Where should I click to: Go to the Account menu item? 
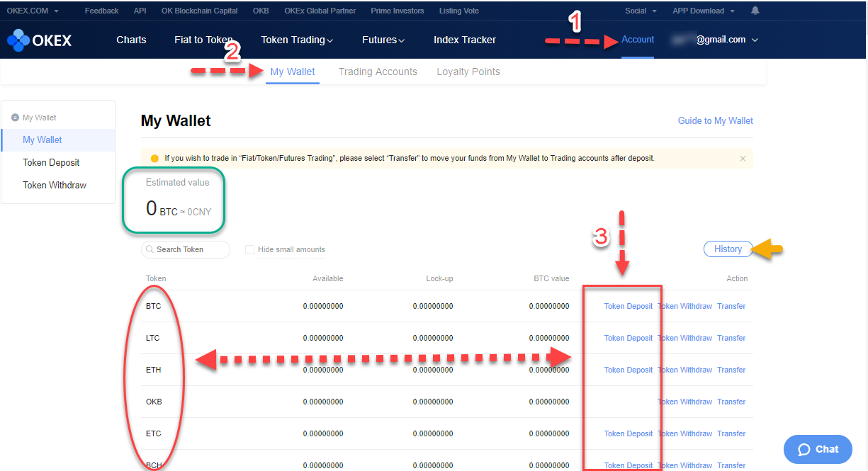(638, 40)
